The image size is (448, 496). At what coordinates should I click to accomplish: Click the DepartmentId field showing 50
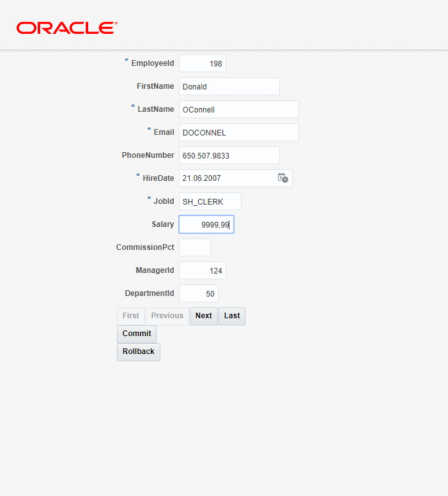tap(199, 293)
